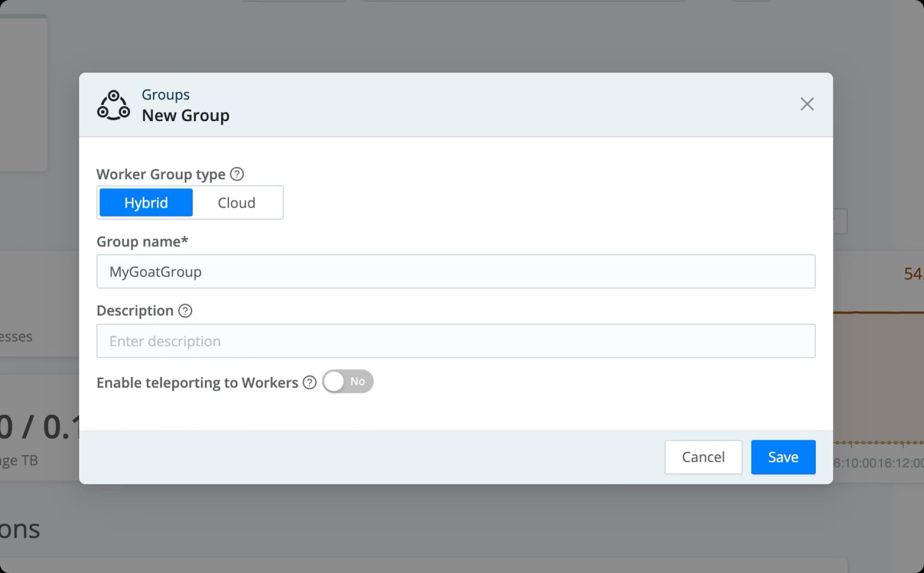
Task: Select the Cloud worker group type
Action: point(236,203)
